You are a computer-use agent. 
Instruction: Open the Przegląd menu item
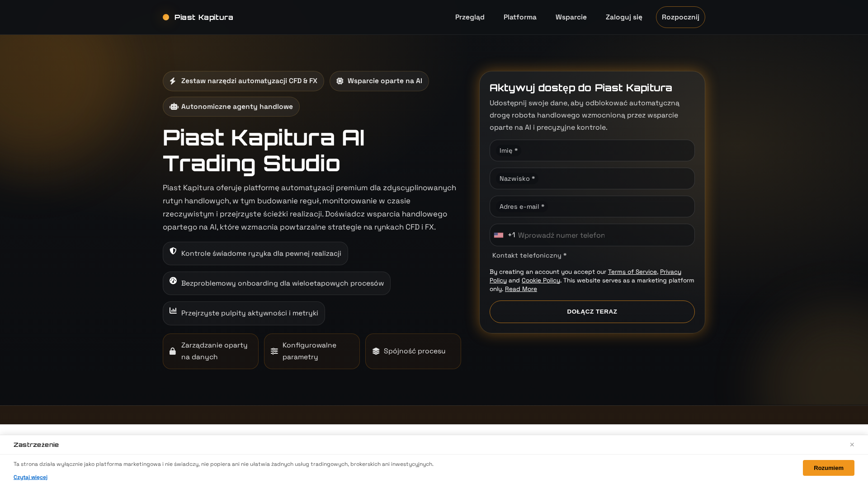[470, 17]
